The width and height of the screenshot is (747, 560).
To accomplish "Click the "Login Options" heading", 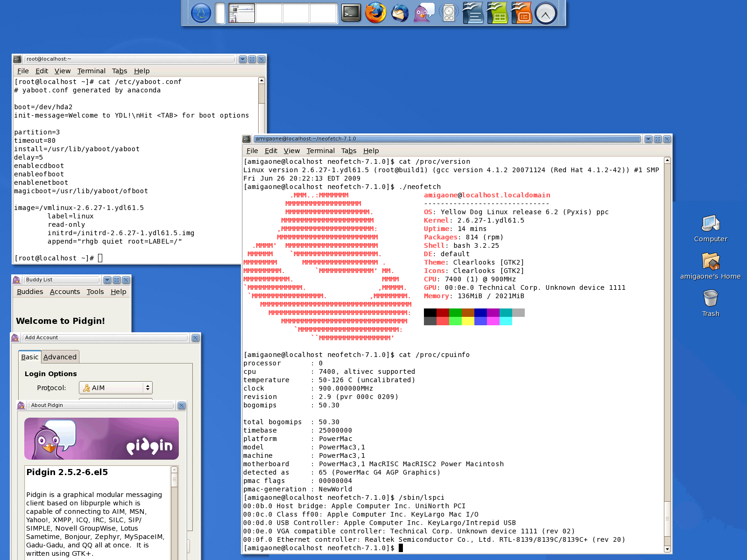I will (x=51, y=374).
